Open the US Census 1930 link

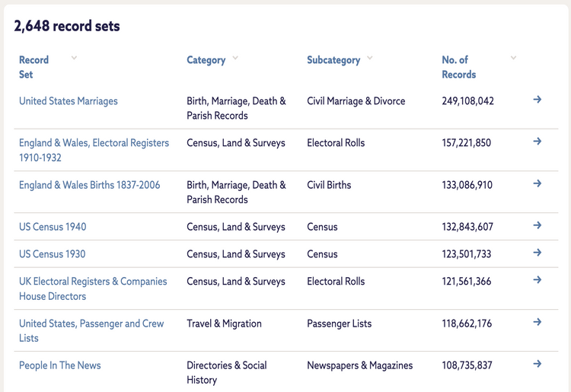point(53,254)
